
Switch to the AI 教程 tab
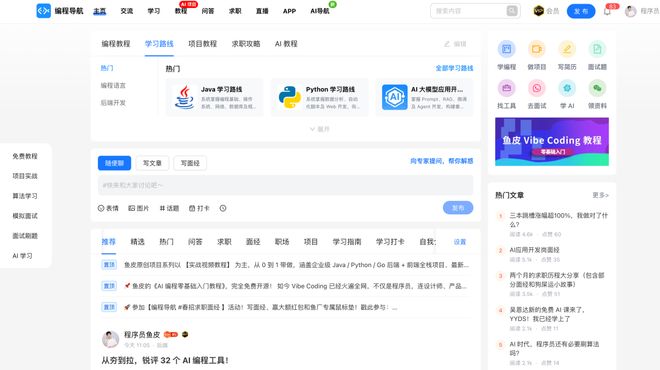286,44
